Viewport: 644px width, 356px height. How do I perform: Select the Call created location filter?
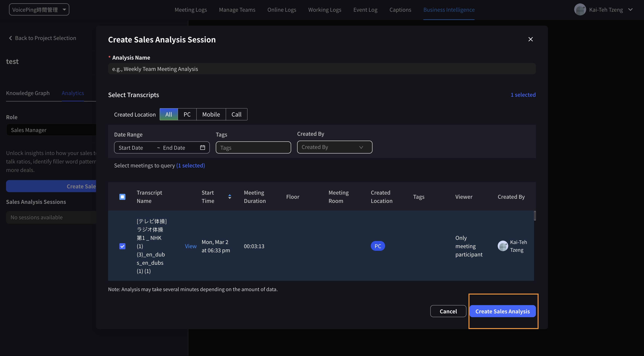[x=236, y=114]
